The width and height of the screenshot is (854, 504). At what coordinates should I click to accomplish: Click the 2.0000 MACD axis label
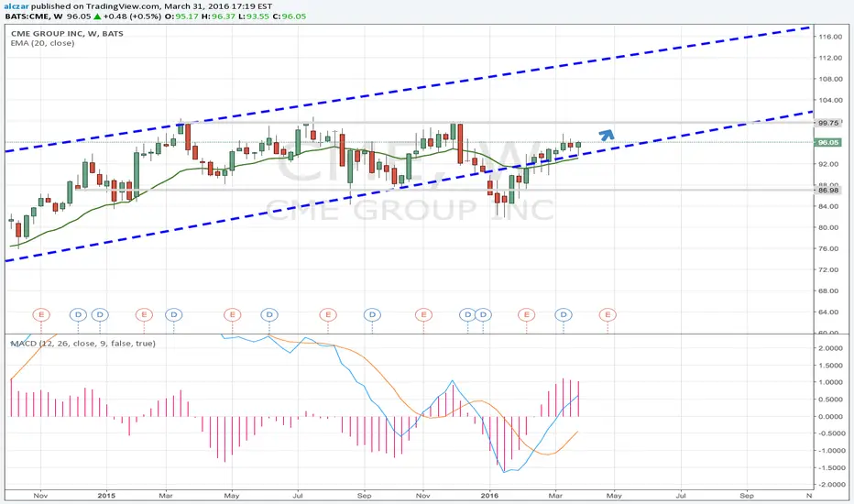click(x=830, y=348)
